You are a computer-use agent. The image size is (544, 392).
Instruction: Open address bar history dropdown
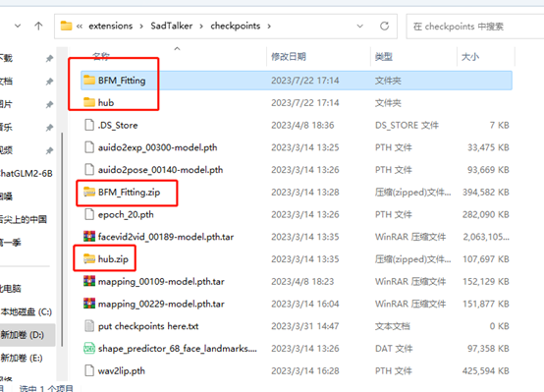click(x=360, y=27)
